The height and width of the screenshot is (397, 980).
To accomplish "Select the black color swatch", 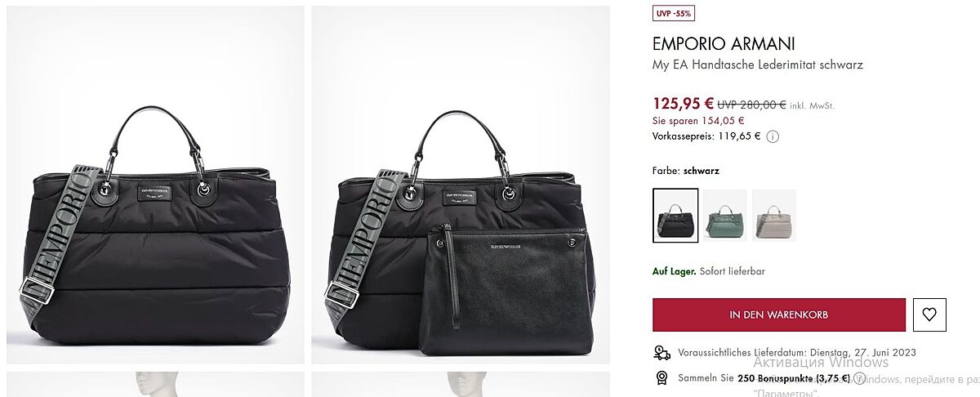I will point(675,216).
